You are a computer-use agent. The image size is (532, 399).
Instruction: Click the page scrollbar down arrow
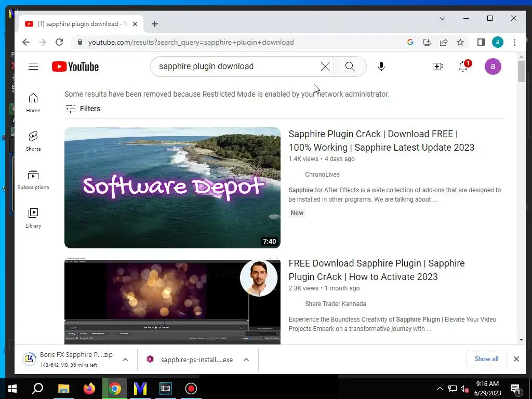click(521, 340)
